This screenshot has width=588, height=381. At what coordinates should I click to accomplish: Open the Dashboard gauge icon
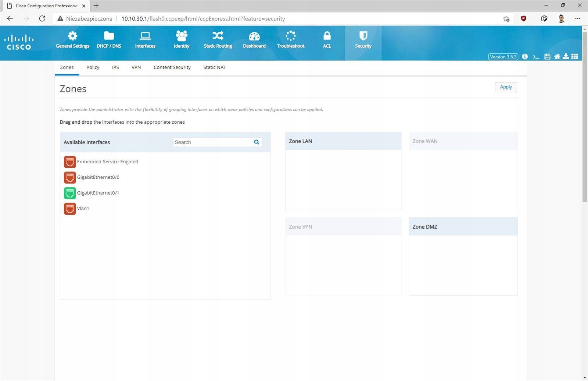click(254, 36)
